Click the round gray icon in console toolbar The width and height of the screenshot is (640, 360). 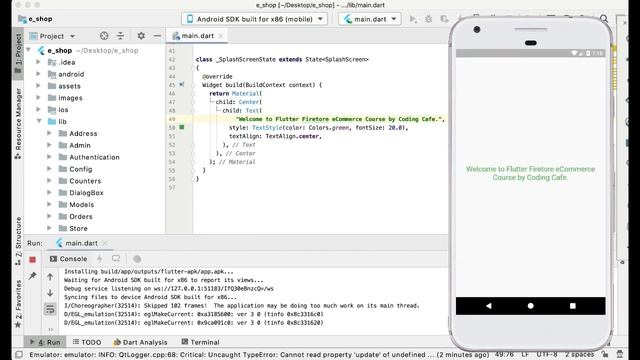tap(137, 259)
